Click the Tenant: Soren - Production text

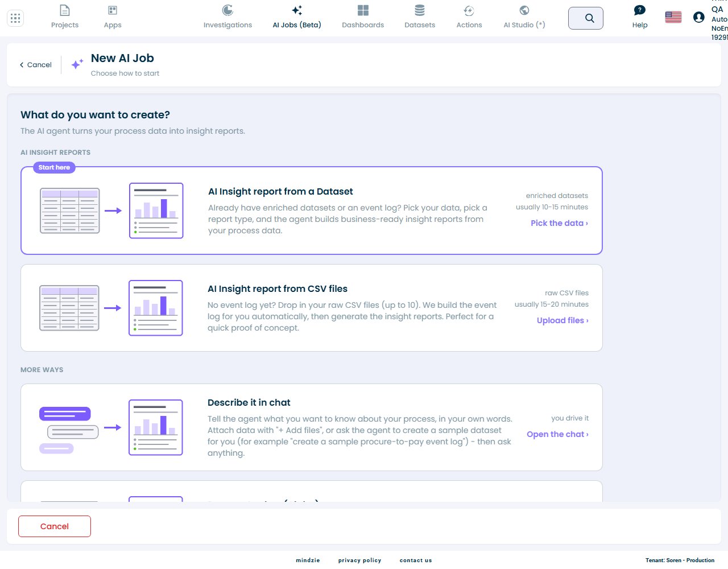(680, 560)
